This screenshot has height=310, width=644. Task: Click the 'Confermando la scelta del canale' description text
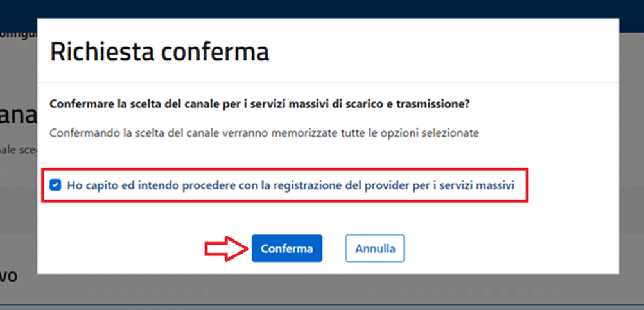(x=265, y=133)
